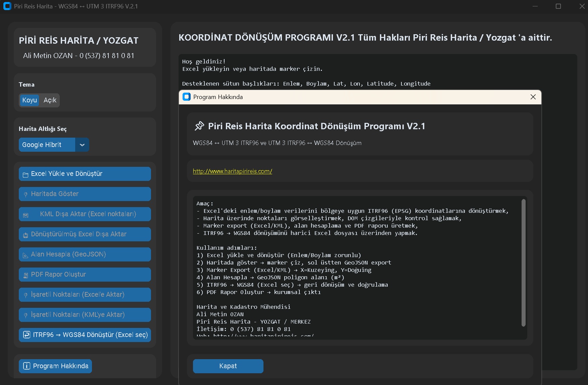The width and height of the screenshot is (588, 385).
Task: Click the folder icon on Excel Yükle button
Action: pos(26,175)
